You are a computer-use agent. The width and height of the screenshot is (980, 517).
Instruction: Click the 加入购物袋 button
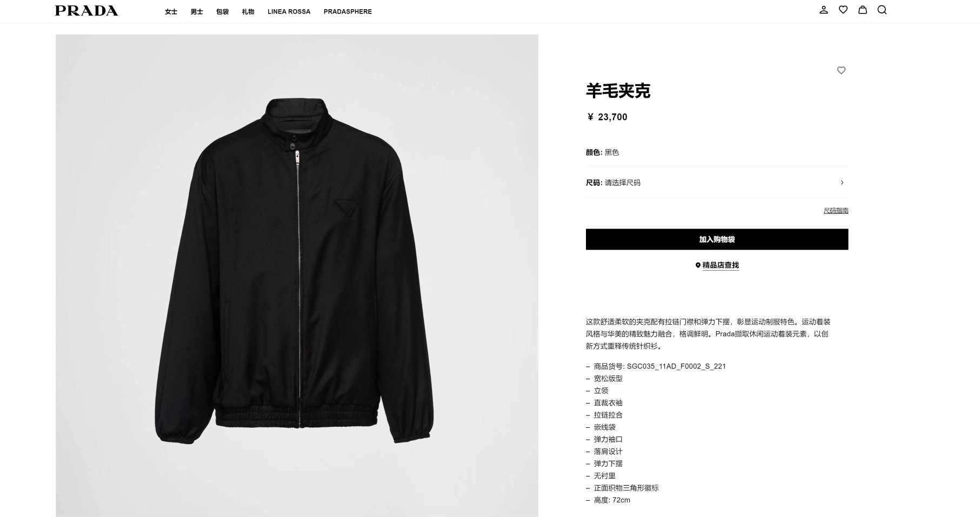point(717,239)
